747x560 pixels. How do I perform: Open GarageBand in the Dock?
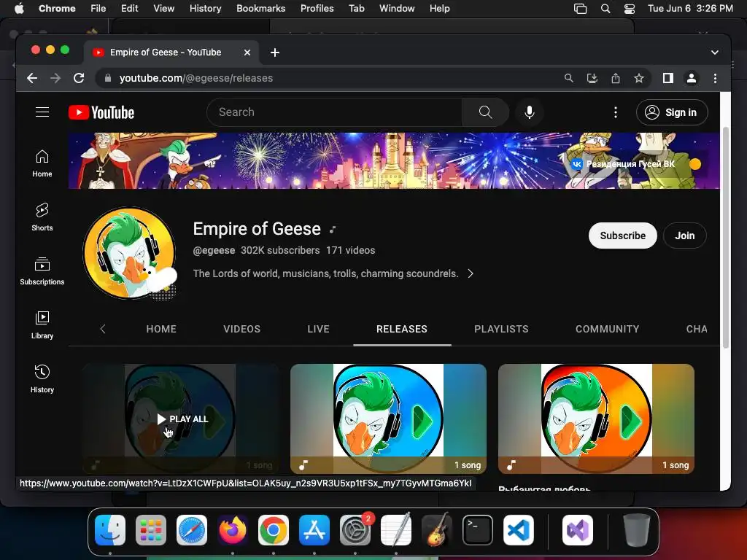tap(437, 530)
